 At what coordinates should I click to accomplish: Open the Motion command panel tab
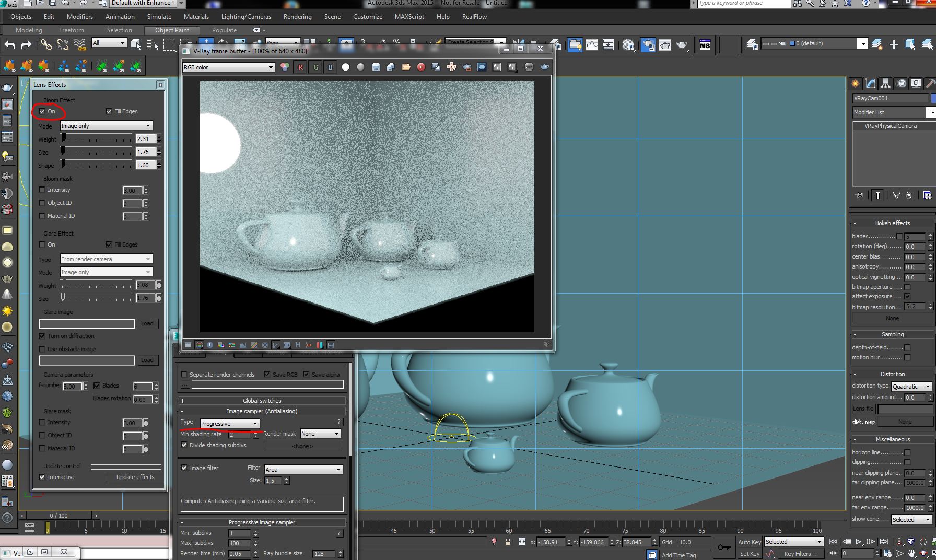[901, 84]
